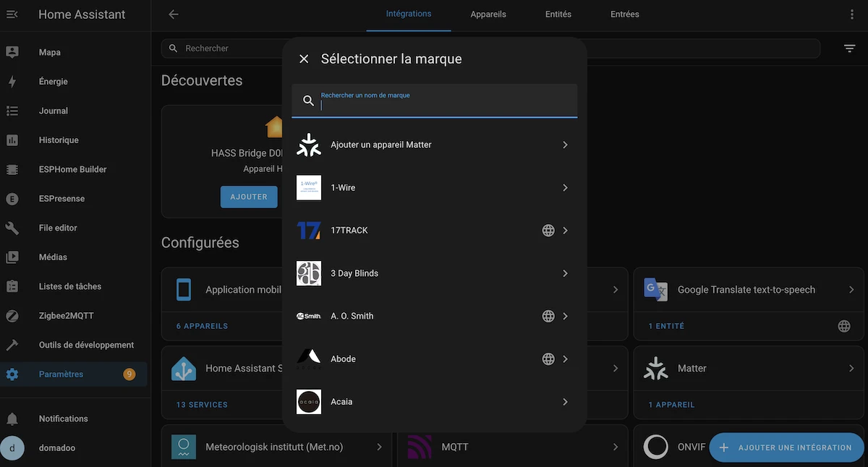The image size is (868, 467).
Task: Open the three-dot overflow menu
Action: click(x=851, y=14)
